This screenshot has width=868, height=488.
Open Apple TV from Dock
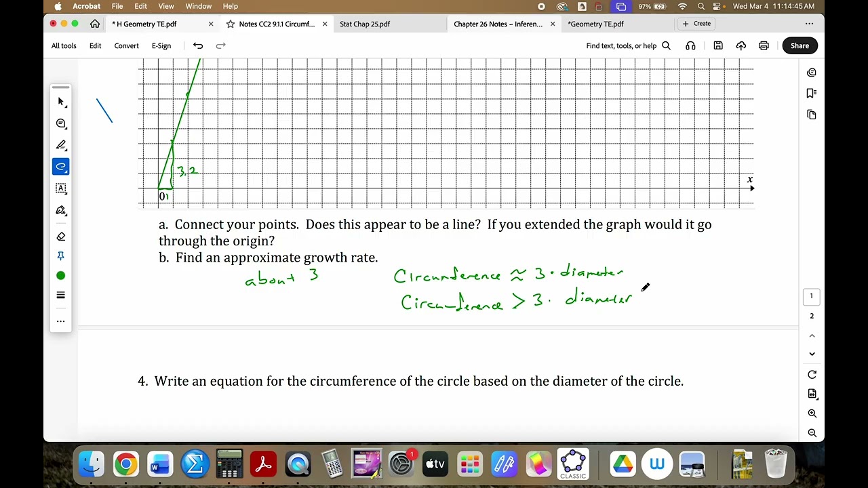[x=435, y=464]
